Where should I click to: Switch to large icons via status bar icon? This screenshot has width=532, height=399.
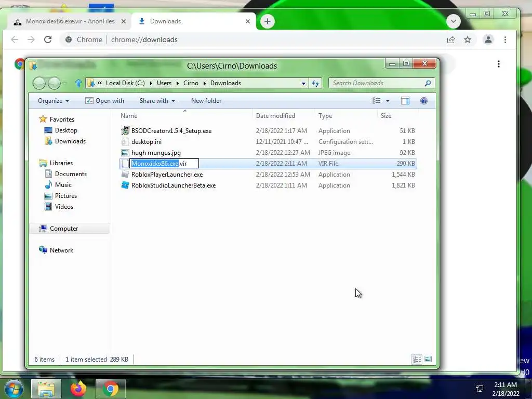[428, 359]
